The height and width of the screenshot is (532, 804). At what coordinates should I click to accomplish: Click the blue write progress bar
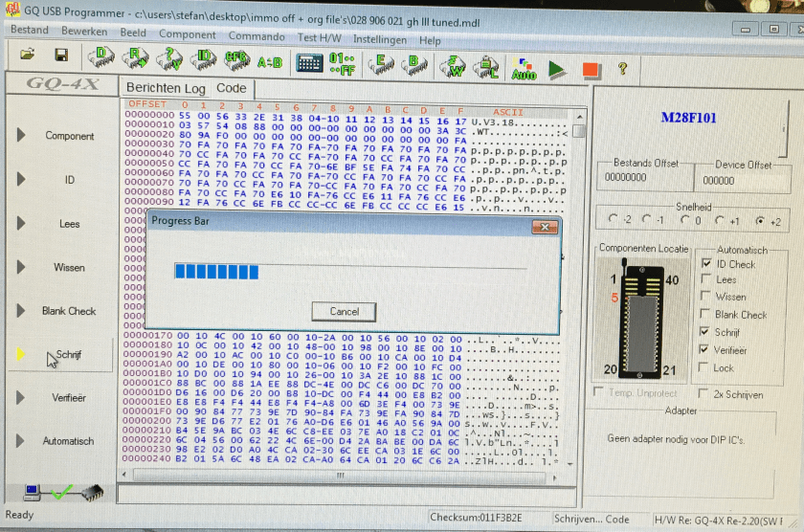(217, 272)
